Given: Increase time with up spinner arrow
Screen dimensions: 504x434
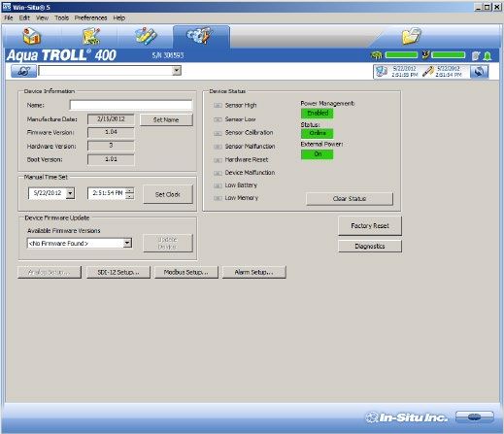Looking at the screenshot, I should pos(129,190).
